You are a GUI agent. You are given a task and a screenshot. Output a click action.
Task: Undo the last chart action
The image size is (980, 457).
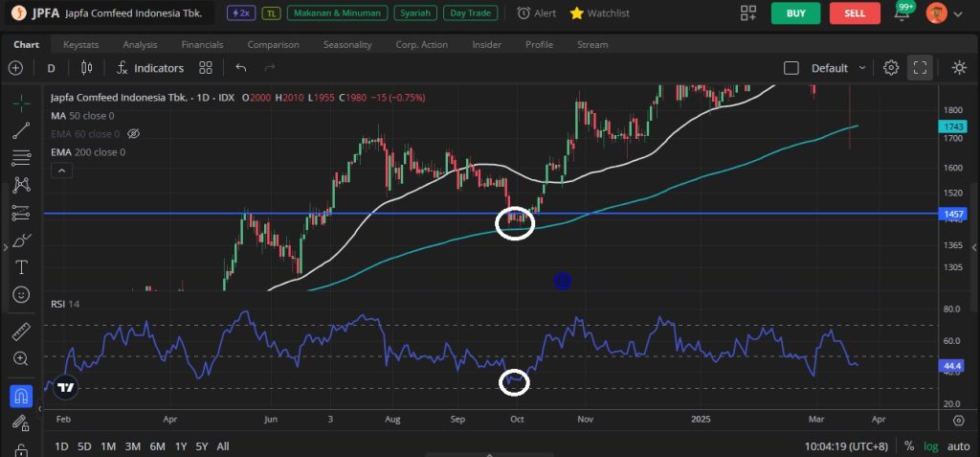pyautogui.click(x=241, y=68)
